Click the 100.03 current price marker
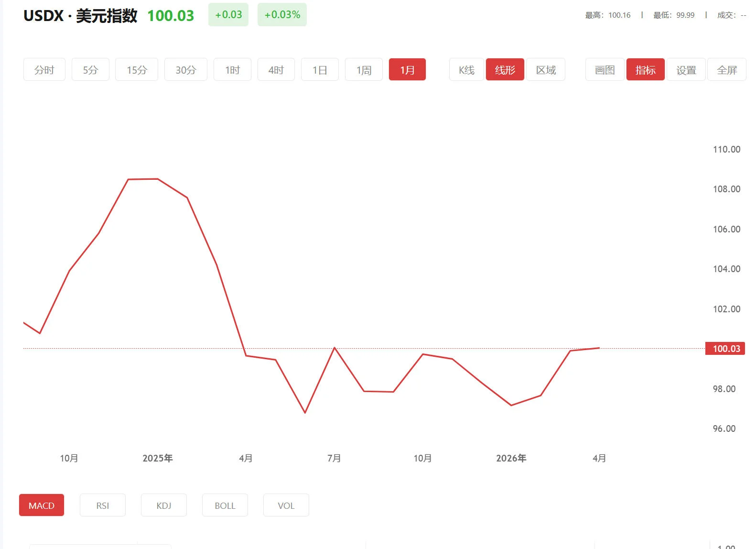756x549 pixels. [725, 349]
